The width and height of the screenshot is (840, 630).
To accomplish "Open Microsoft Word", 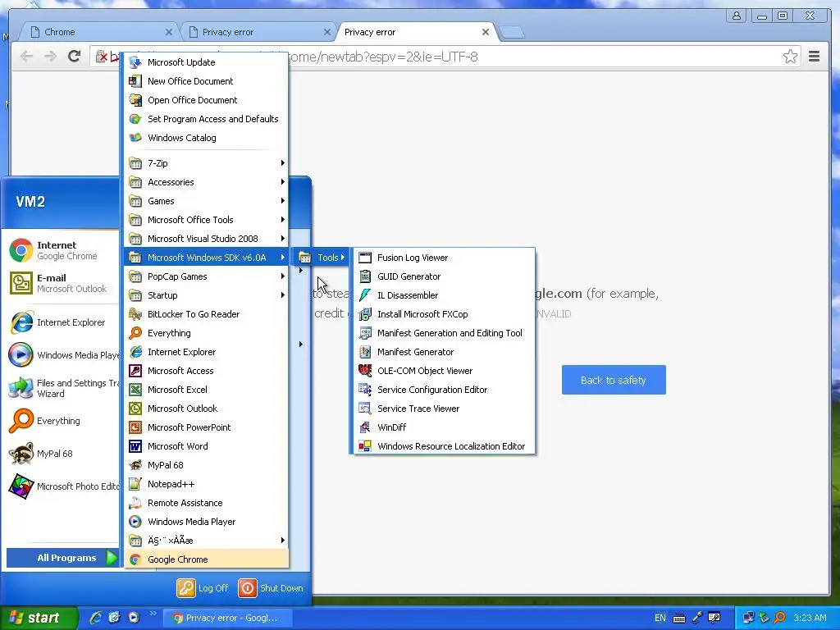I will pos(206,446).
